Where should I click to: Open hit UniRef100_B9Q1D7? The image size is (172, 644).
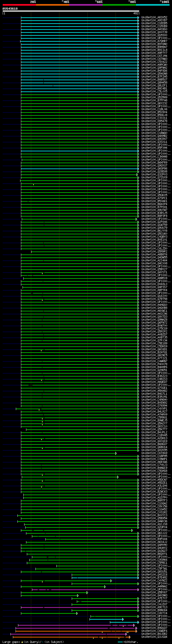click(154, 628)
